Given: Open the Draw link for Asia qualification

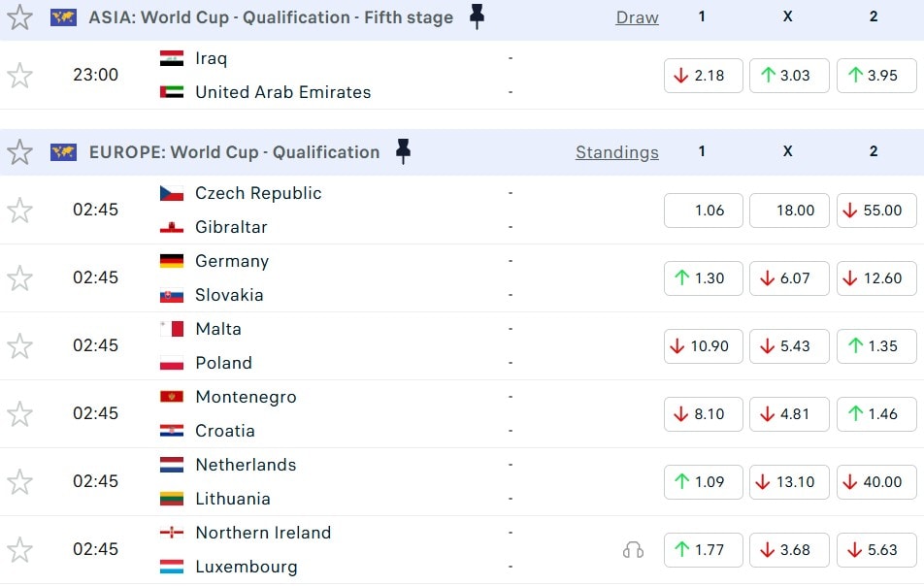Looking at the screenshot, I should point(637,17).
